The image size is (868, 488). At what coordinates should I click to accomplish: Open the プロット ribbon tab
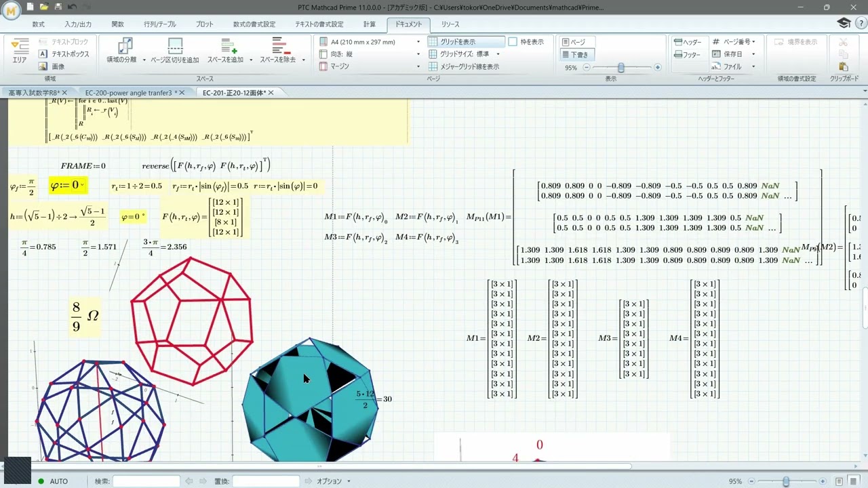pyautogui.click(x=204, y=24)
